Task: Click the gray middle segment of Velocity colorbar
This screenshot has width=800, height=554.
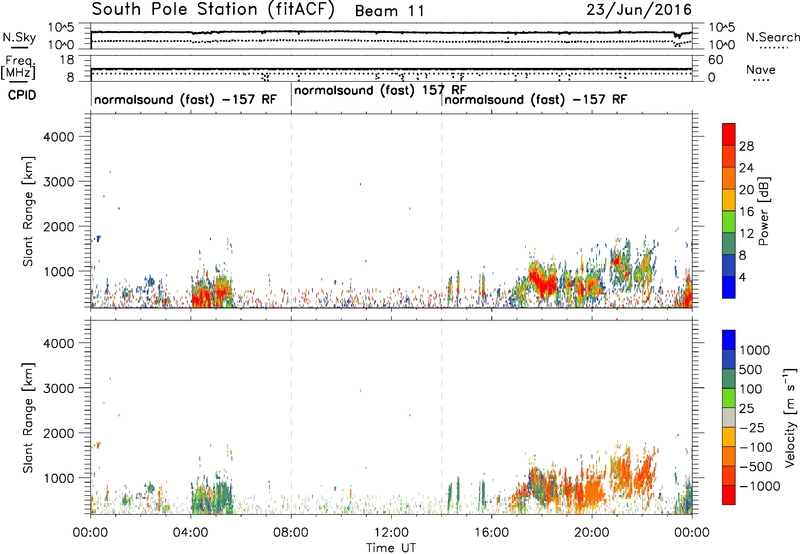Action: pyautogui.click(x=729, y=417)
